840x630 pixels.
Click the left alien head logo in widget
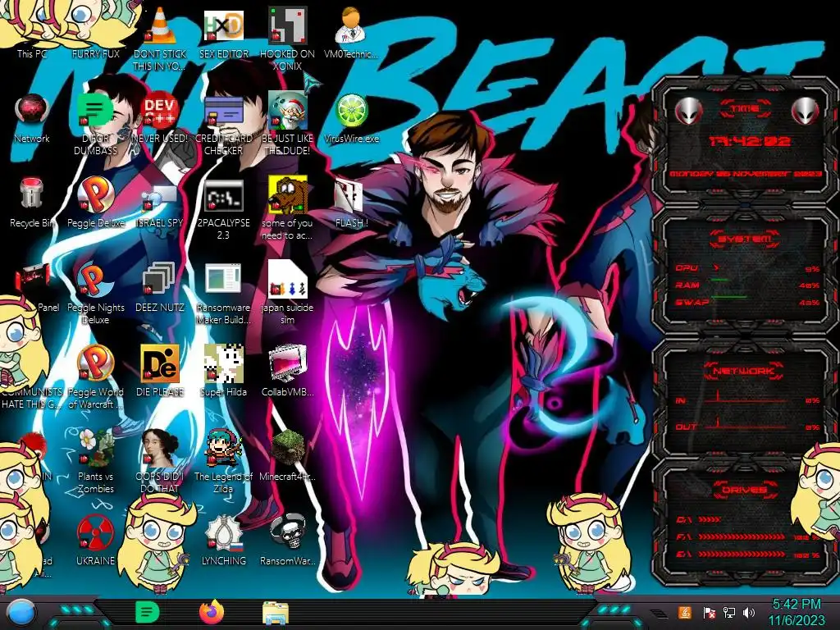[x=688, y=111]
